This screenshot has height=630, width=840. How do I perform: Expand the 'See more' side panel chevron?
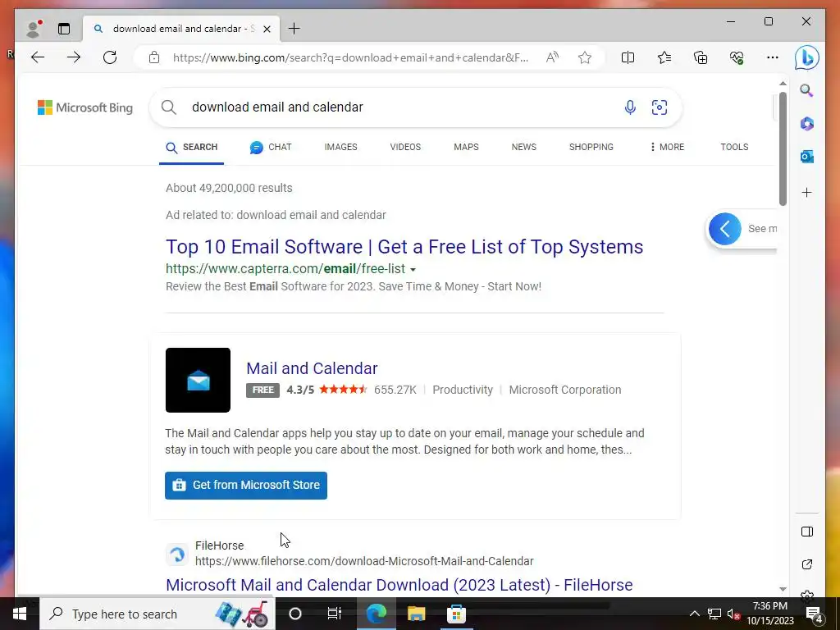pyautogui.click(x=725, y=230)
